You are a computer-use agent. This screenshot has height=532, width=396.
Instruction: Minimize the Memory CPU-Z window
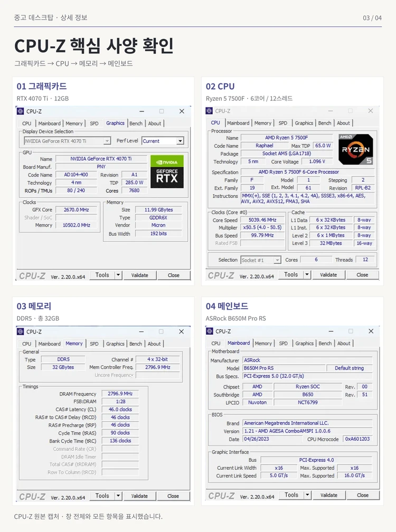[x=141, y=331]
